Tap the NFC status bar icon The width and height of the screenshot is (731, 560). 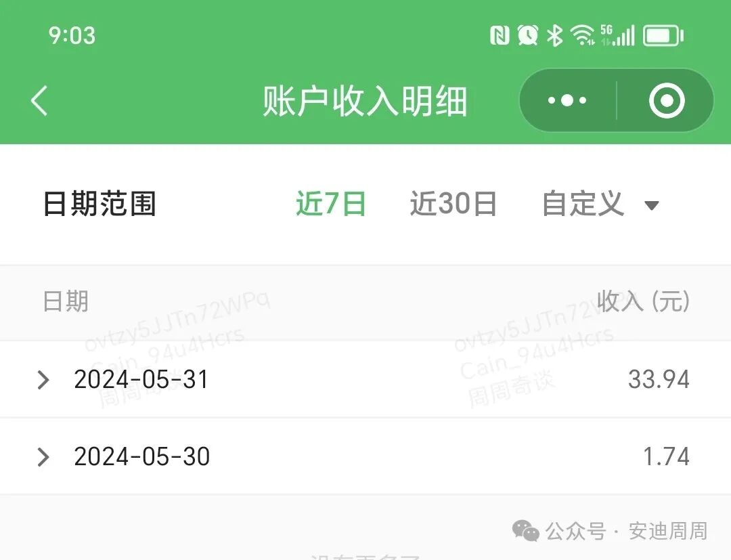coord(500,35)
